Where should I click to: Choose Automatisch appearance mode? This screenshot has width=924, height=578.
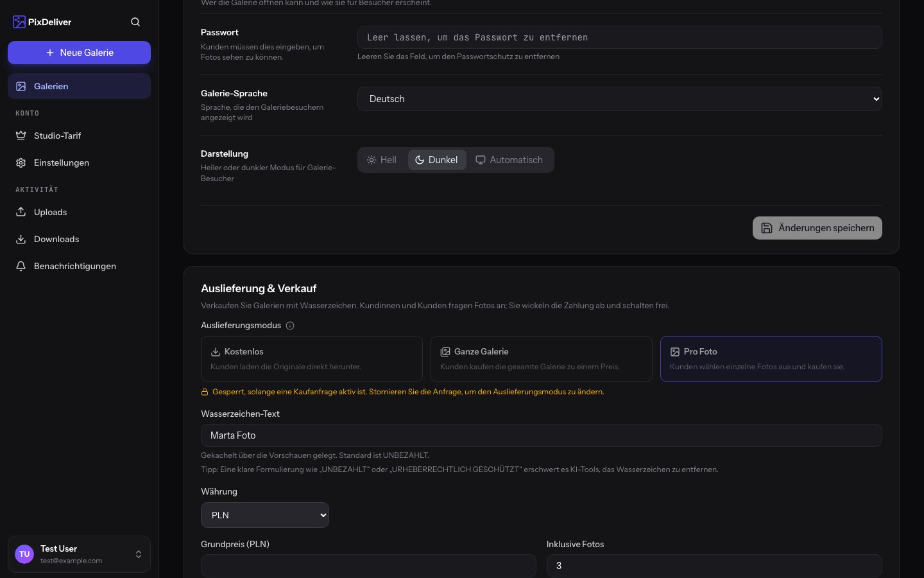point(509,160)
